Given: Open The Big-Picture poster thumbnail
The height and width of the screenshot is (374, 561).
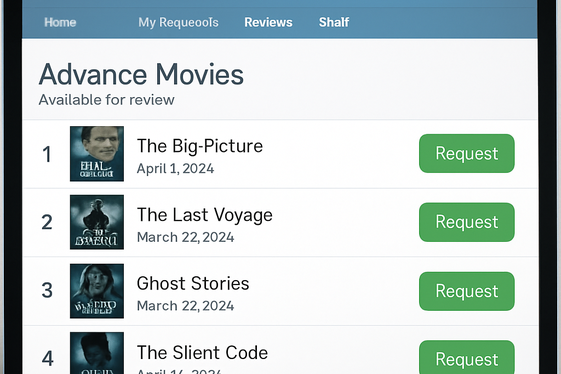Looking at the screenshot, I should click(x=97, y=154).
